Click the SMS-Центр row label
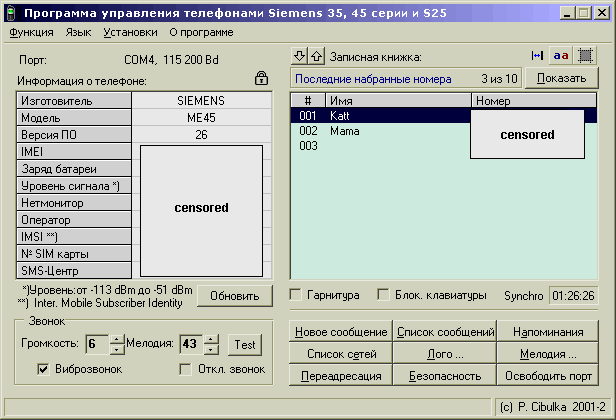The height and width of the screenshot is (420, 616). pos(74,271)
